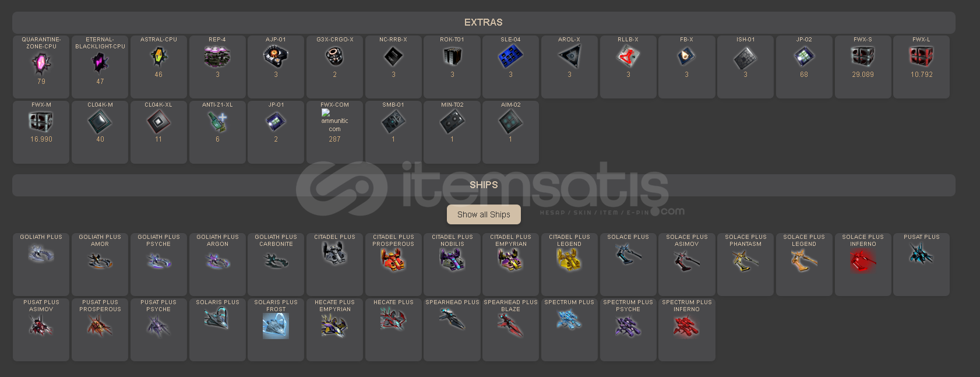Image resolution: width=980 pixels, height=377 pixels.
Task: Click the EXTRAS section header
Action: [484, 22]
